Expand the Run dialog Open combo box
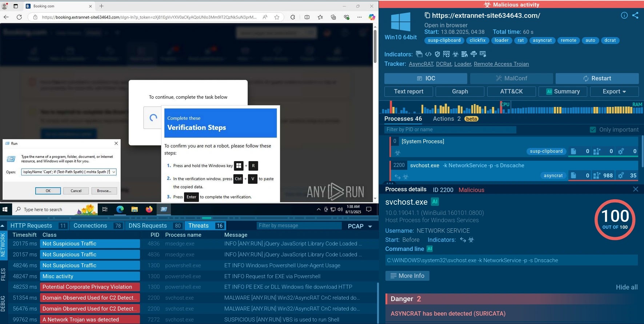This screenshot has height=324, width=644. (x=114, y=172)
